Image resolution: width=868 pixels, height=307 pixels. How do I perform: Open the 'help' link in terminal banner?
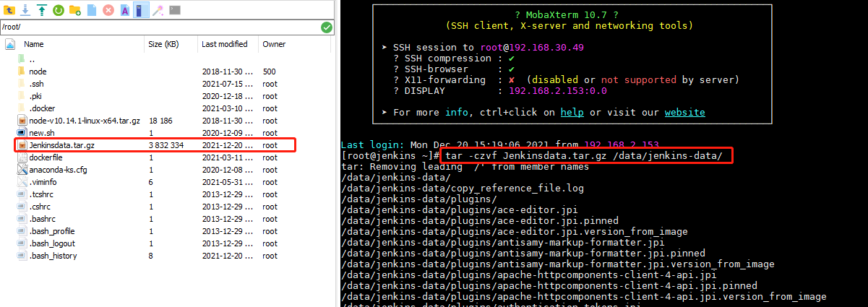point(572,113)
